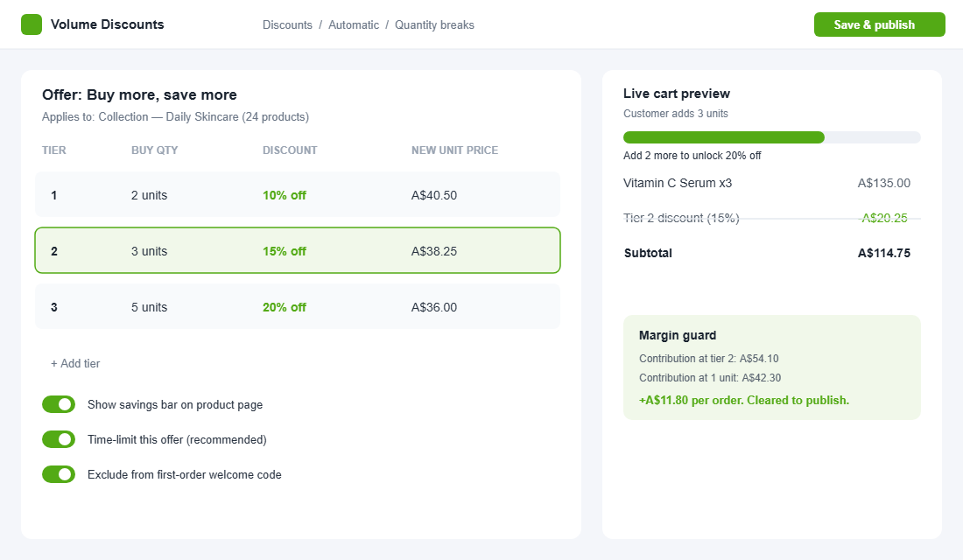Viewport: 963px width, 560px height.
Task: Click the subtotal amount A$114.75
Action: [x=884, y=253]
